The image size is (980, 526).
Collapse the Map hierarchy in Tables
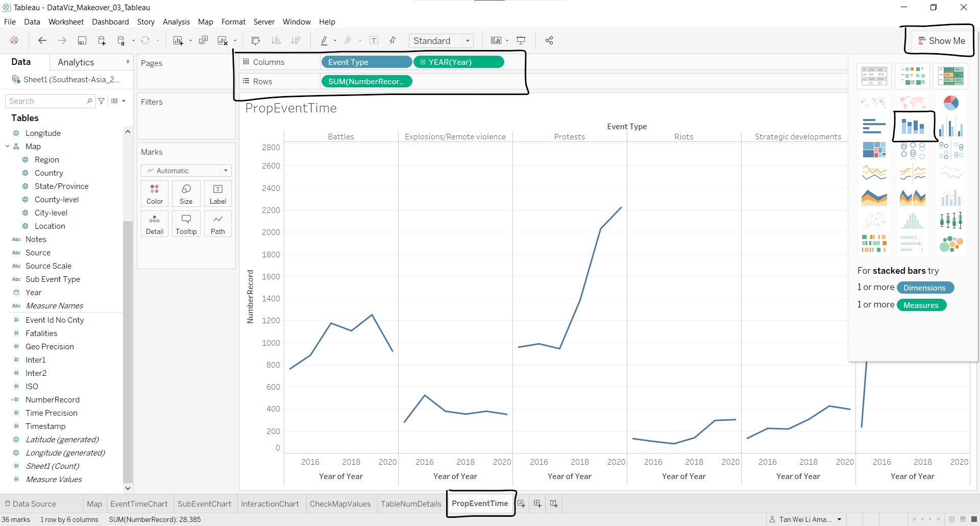point(8,147)
